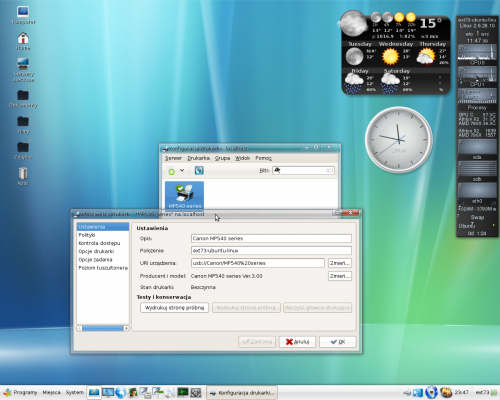Open the Pomoc menu

tap(263, 158)
